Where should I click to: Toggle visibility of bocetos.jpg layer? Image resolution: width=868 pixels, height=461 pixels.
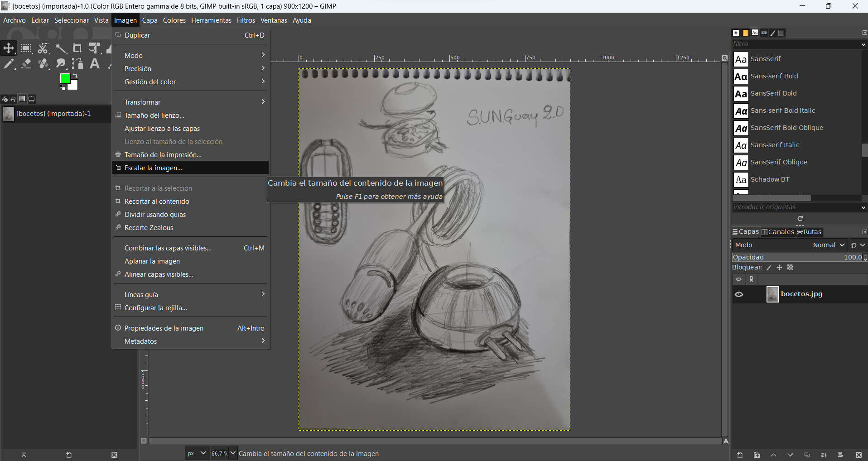click(x=739, y=294)
